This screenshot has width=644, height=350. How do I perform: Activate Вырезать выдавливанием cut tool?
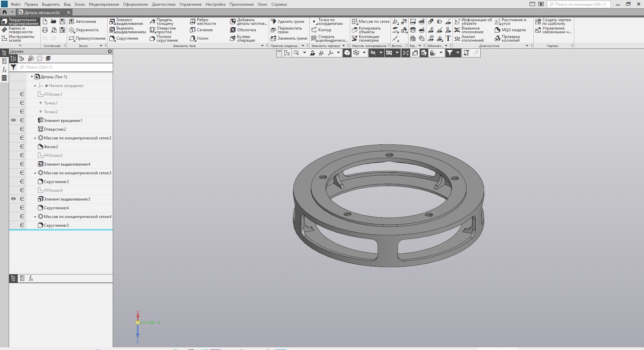tap(128, 30)
